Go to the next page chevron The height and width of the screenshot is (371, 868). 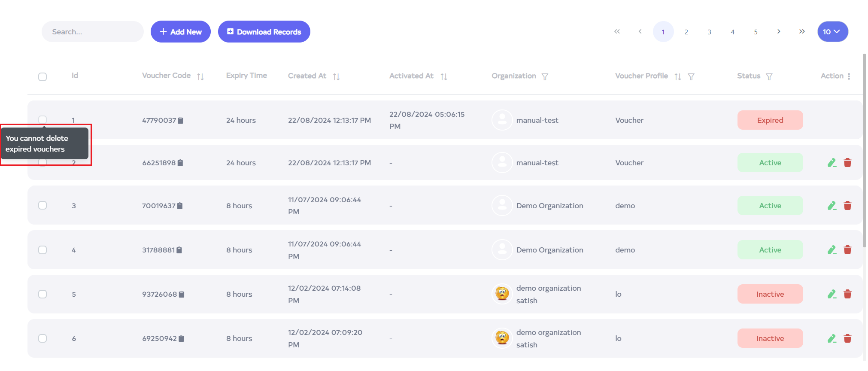tap(778, 32)
